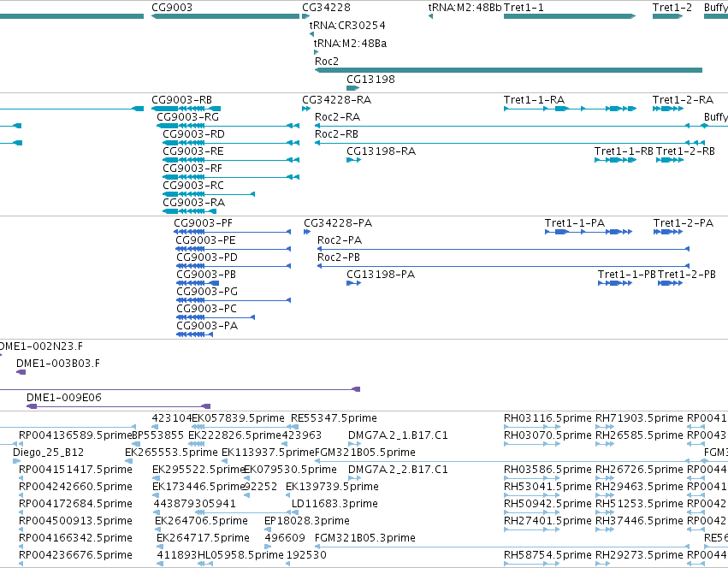Image resolution: width=728 pixels, height=568 pixels.
Task: Open transcript 'Tret1-2-RB'
Action: click(x=686, y=151)
